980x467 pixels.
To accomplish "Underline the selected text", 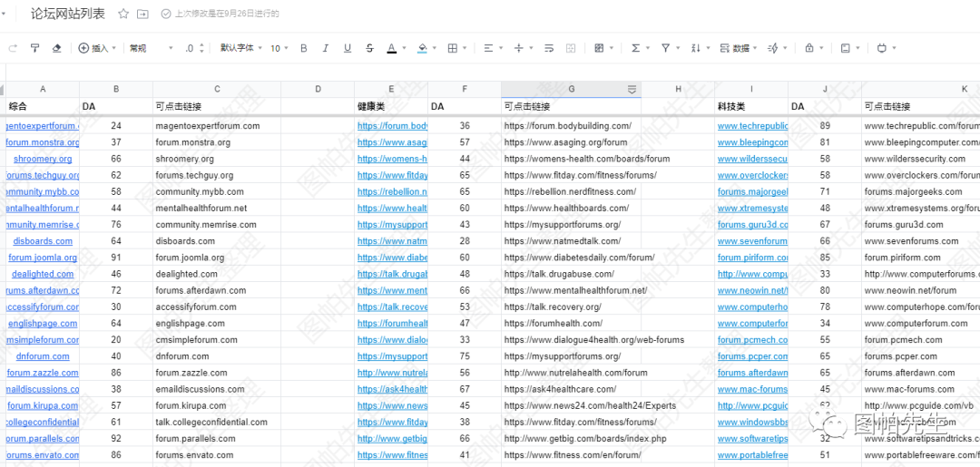I will tap(348, 48).
